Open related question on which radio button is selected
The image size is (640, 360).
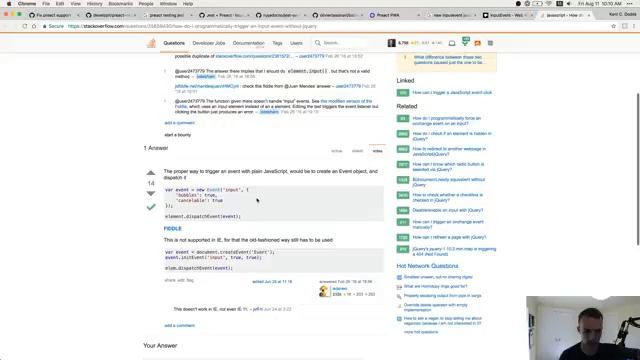point(448,167)
